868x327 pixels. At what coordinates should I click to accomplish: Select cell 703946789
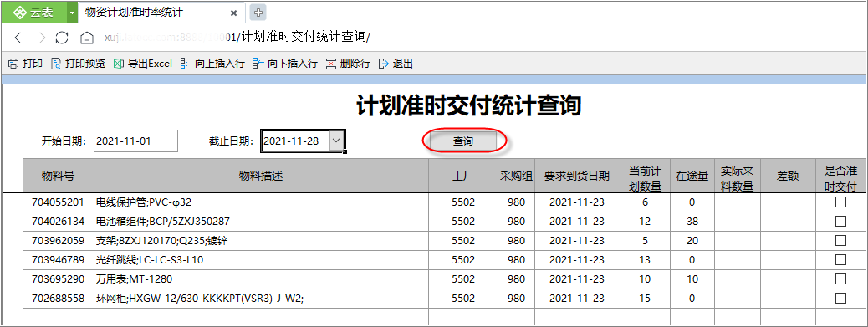[59, 259]
